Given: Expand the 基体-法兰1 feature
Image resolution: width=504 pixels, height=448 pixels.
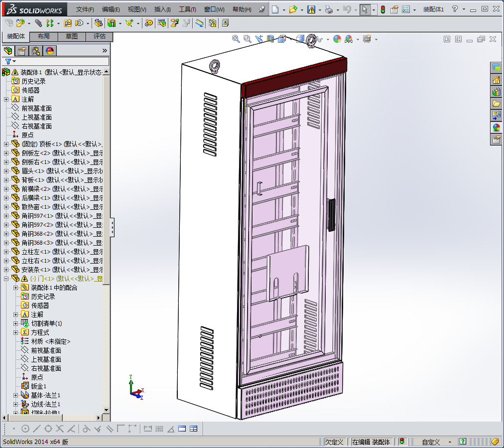Looking at the screenshot, I should click(15, 395).
